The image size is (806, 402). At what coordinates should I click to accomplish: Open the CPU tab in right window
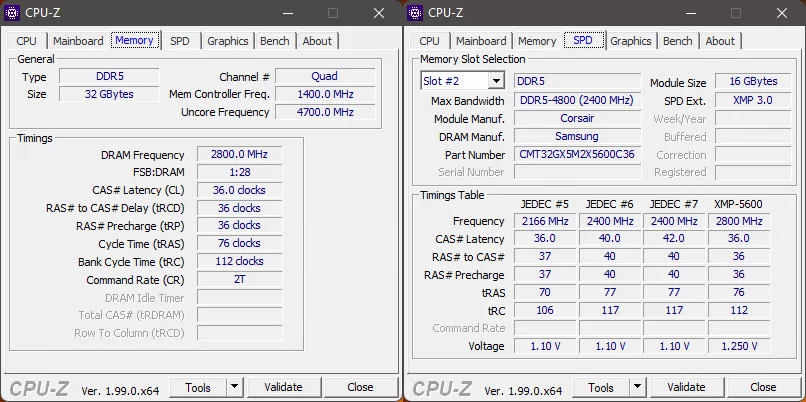(x=429, y=41)
